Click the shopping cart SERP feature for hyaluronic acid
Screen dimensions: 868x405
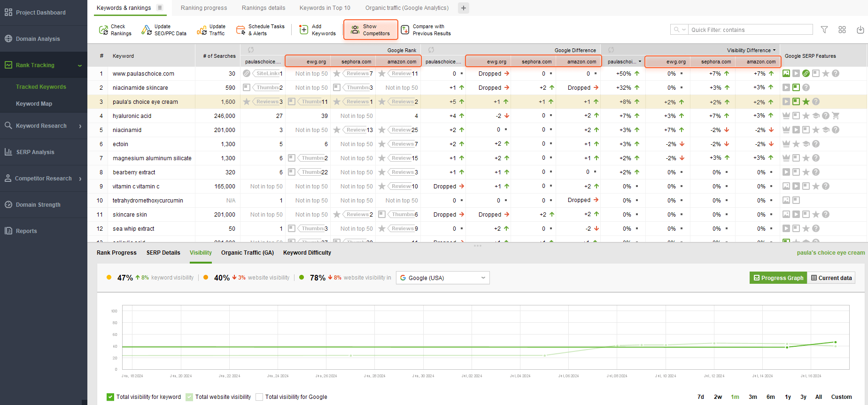click(836, 116)
